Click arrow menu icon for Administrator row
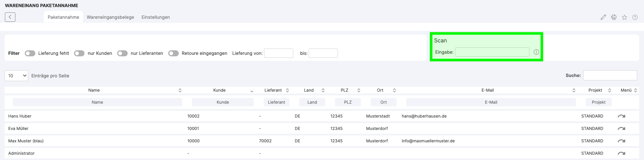 pyautogui.click(x=621, y=154)
